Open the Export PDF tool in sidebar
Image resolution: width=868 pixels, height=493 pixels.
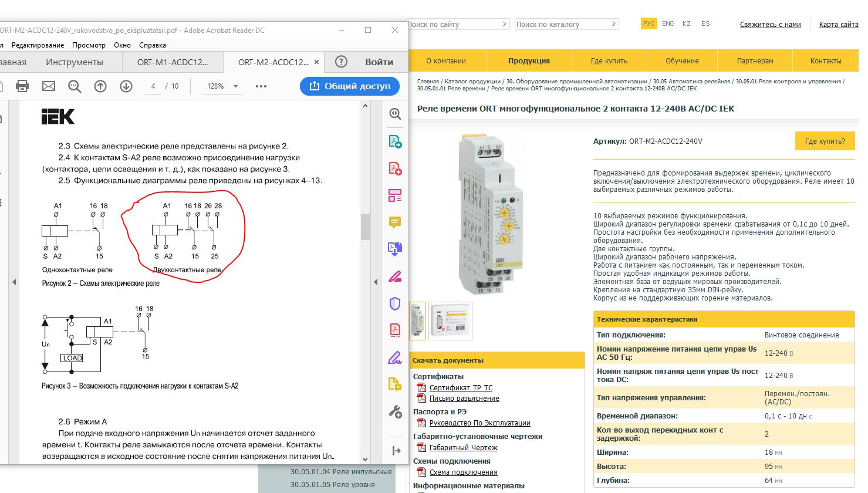395,141
